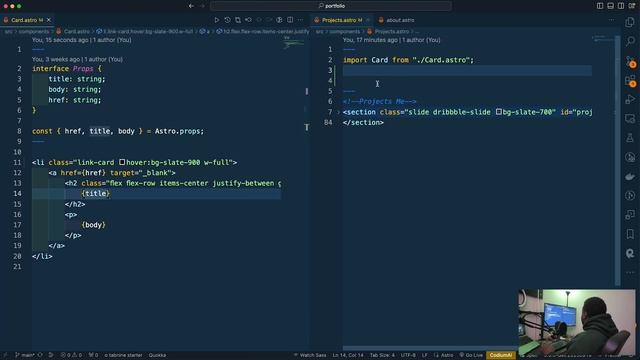Viewport: 640px width, 360px height.
Task: Open the Search view in activity bar
Action: tap(630, 41)
